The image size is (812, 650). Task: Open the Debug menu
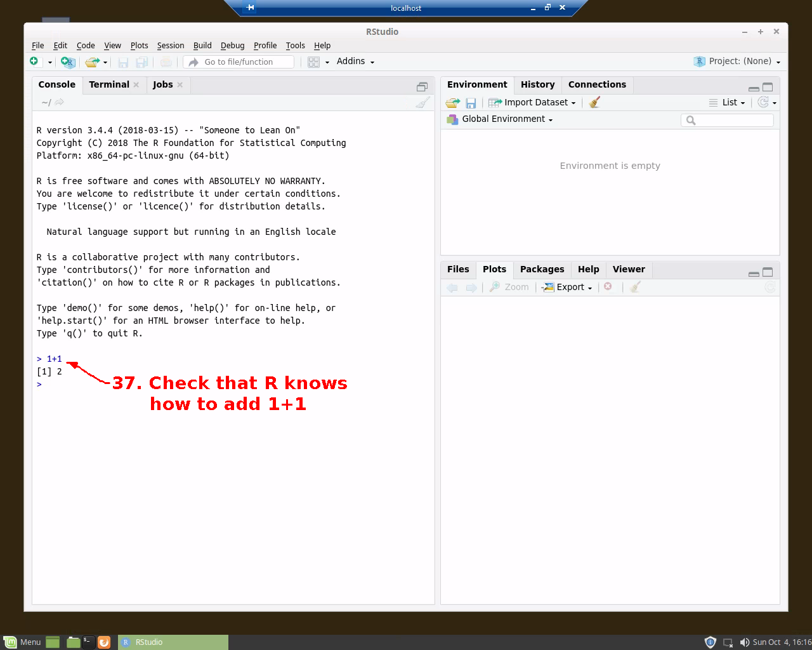click(232, 46)
